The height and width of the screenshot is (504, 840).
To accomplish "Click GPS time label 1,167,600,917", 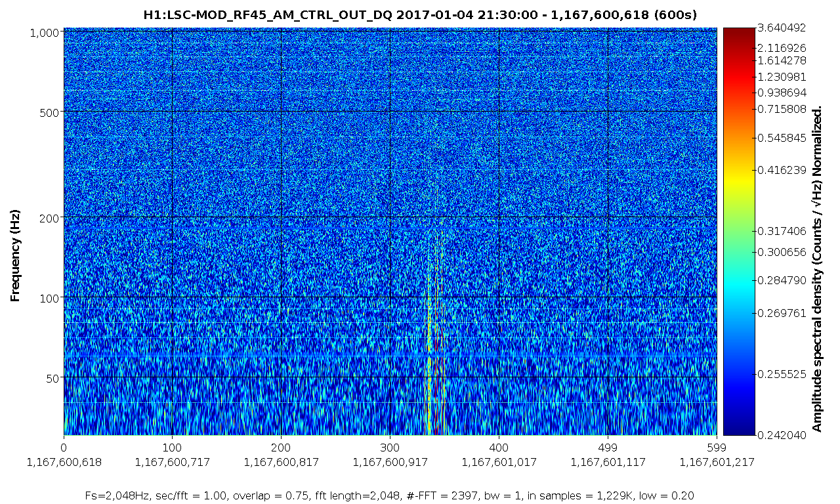I will tap(390, 462).
